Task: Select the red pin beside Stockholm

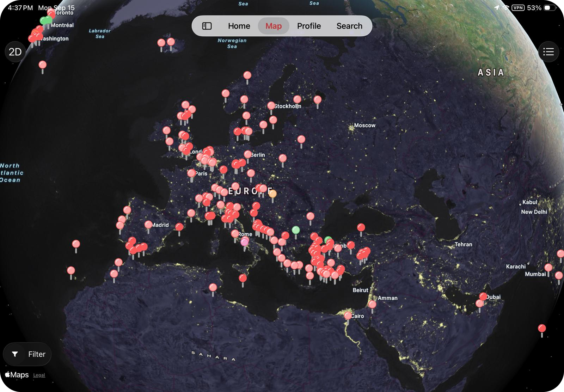Action: (x=271, y=106)
